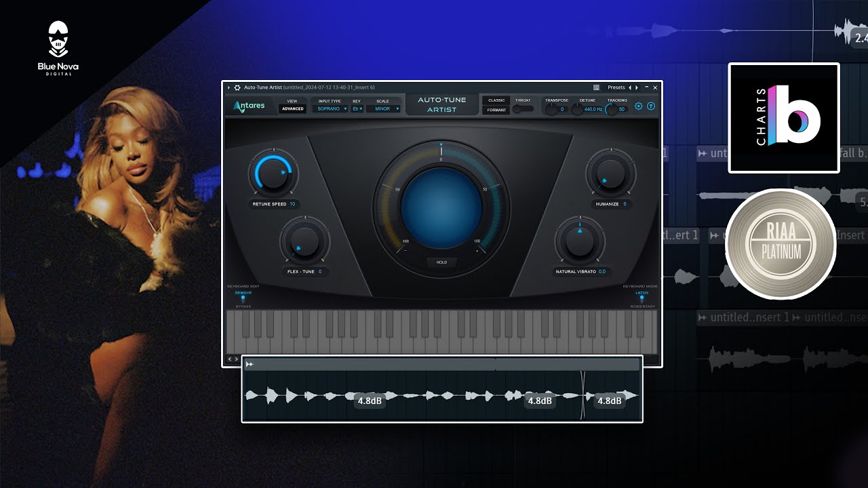Image resolution: width=868 pixels, height=488 pixels.
Task: Click the Flex-Tune value 0
Action: 319,272
